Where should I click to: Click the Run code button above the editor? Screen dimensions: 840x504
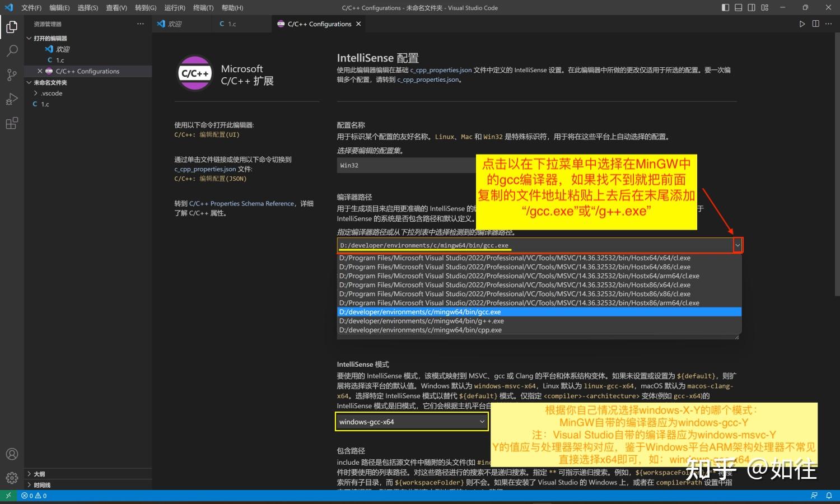tap(802, 24)
